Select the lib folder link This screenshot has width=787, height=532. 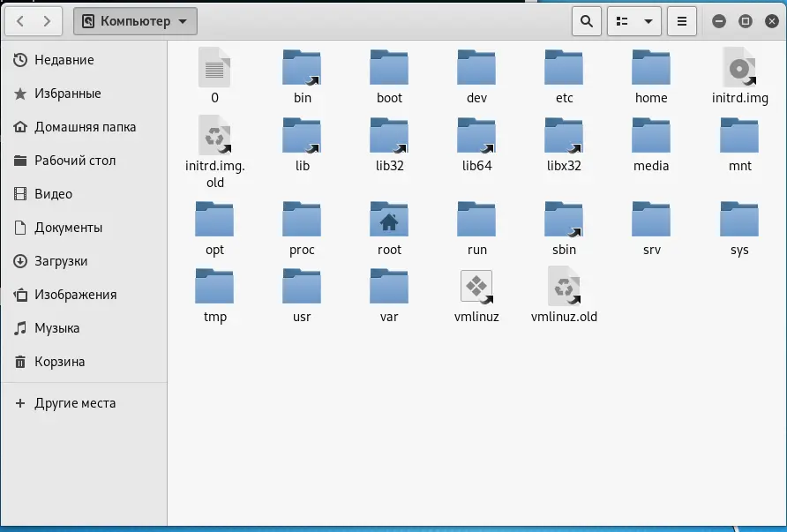(302, 144)
